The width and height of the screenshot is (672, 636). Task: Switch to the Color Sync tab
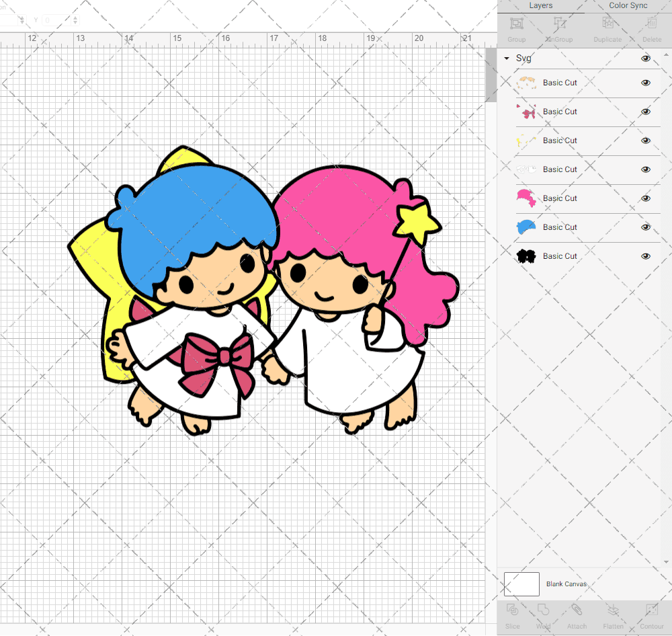pyautogui.click(x=628, y=5)
